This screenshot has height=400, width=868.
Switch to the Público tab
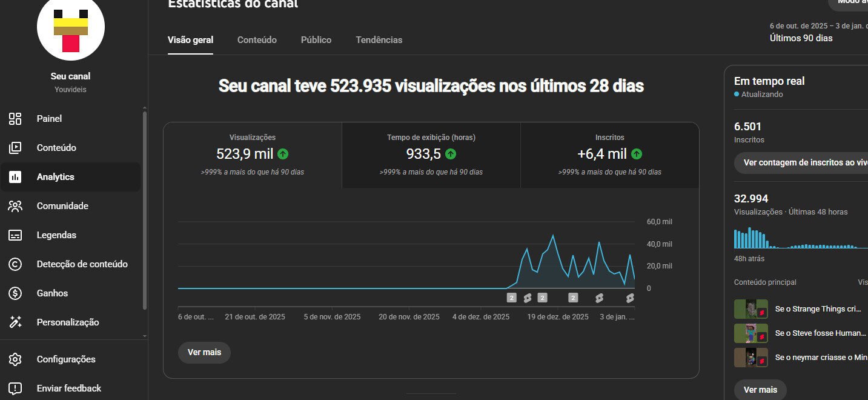316,39
